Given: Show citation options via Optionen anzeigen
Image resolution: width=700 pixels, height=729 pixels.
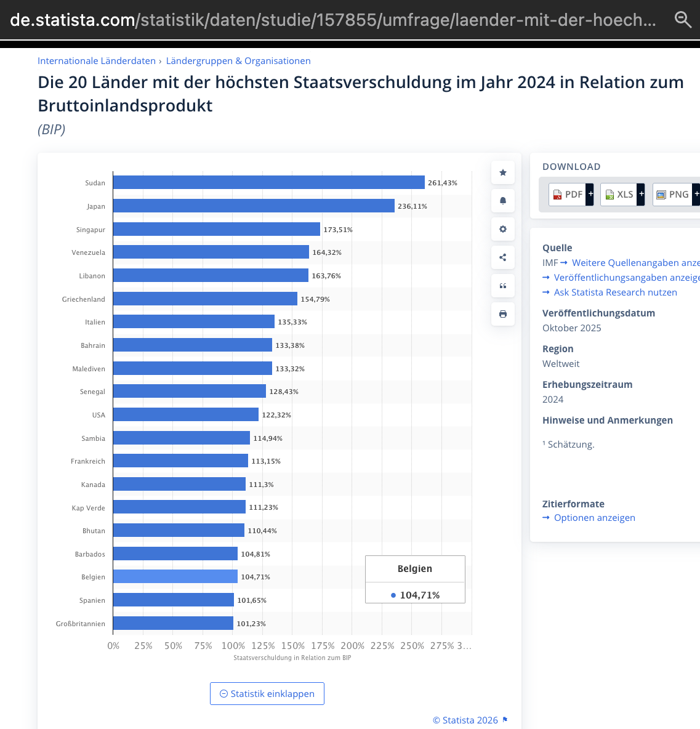Looking at the screenshot, I should pyautogui.click(x=594, y=518).
